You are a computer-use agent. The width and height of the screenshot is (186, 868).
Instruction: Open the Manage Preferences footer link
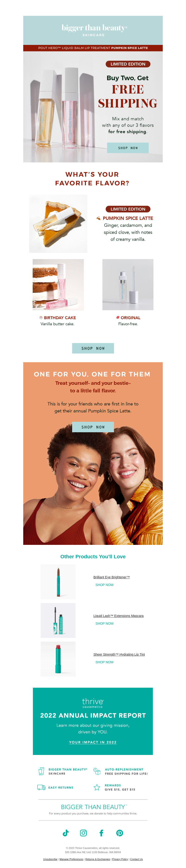(x=71, y=859)
